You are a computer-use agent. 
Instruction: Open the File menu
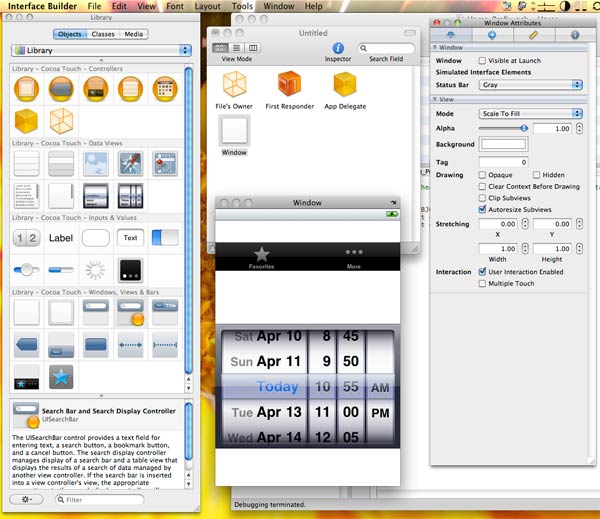(94, 6)
